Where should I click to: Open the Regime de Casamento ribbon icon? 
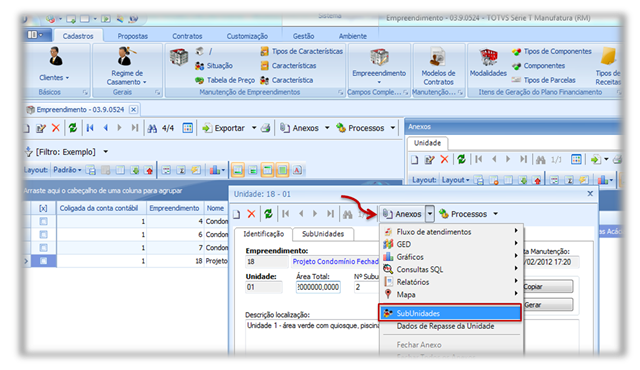click(x=126, y=56)
